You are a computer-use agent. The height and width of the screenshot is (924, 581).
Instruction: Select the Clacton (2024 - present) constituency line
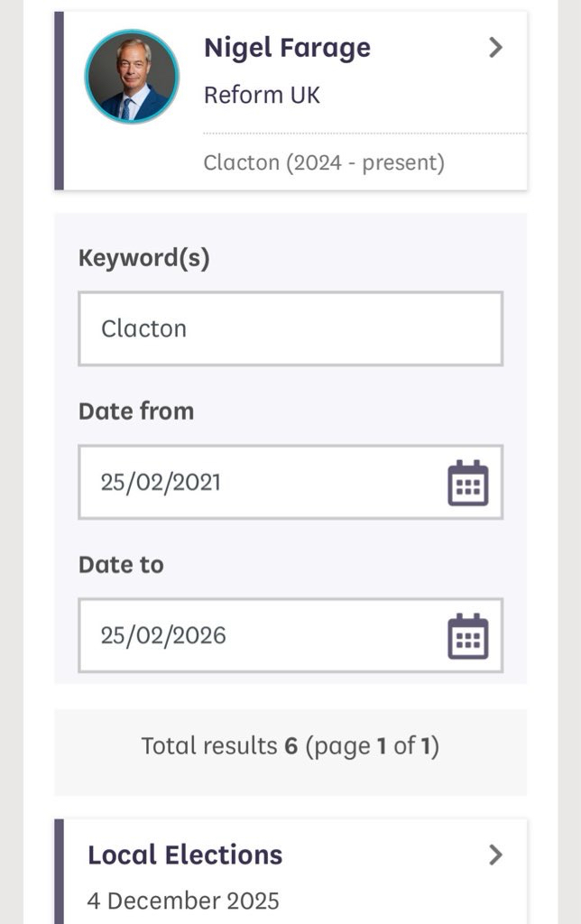pos(324,162)
